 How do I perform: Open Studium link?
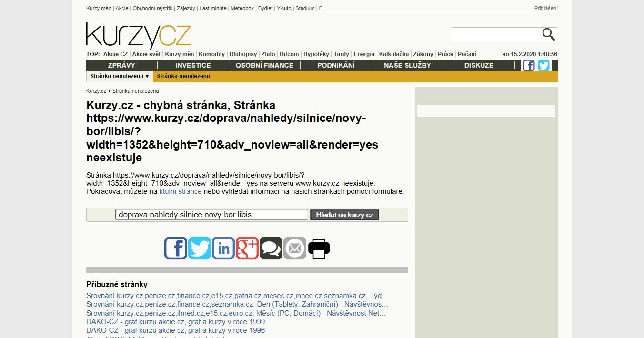click(305, 8)
